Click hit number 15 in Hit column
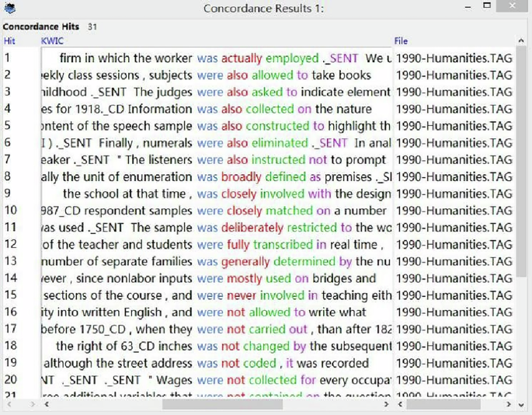Image resolution: width=532 pixels, height=415 pixels. 11,295
